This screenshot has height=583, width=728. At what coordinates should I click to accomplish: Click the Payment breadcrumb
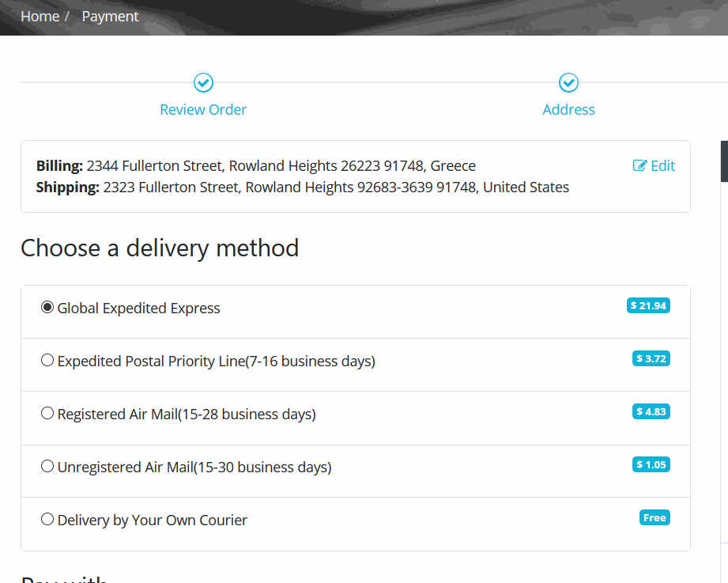coord(110,17)
